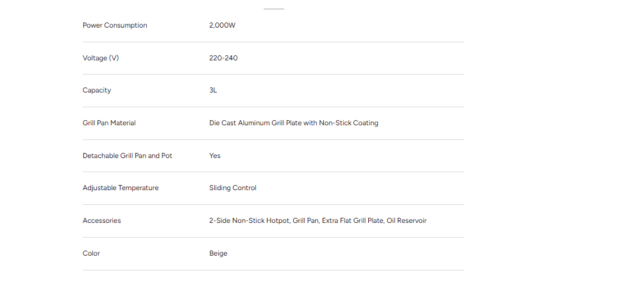Click the Grill Pan Material label

coord(109,123)
